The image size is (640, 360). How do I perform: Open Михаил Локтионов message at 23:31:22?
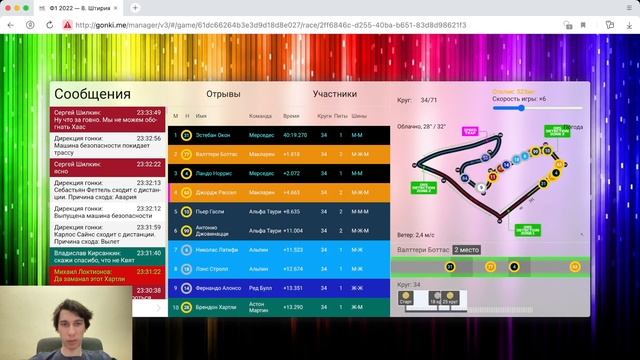(x=107, y=275)
